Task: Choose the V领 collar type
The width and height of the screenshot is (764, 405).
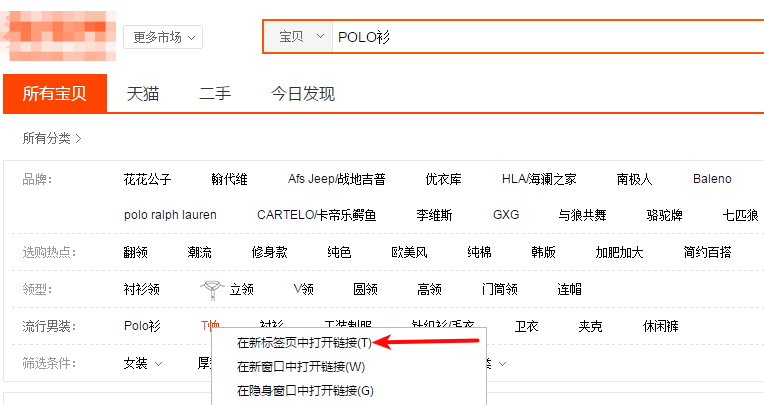Action: coord(304,289)
